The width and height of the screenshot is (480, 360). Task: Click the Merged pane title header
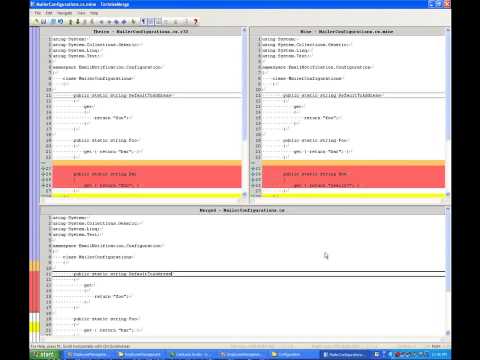tap(242, 210)
